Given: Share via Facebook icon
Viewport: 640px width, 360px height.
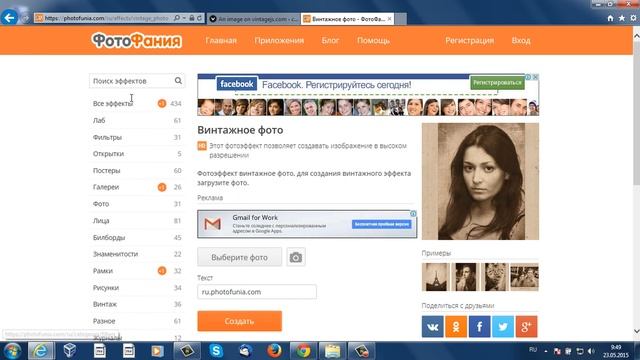Looking at the screenshot, I should click(480, 327).
